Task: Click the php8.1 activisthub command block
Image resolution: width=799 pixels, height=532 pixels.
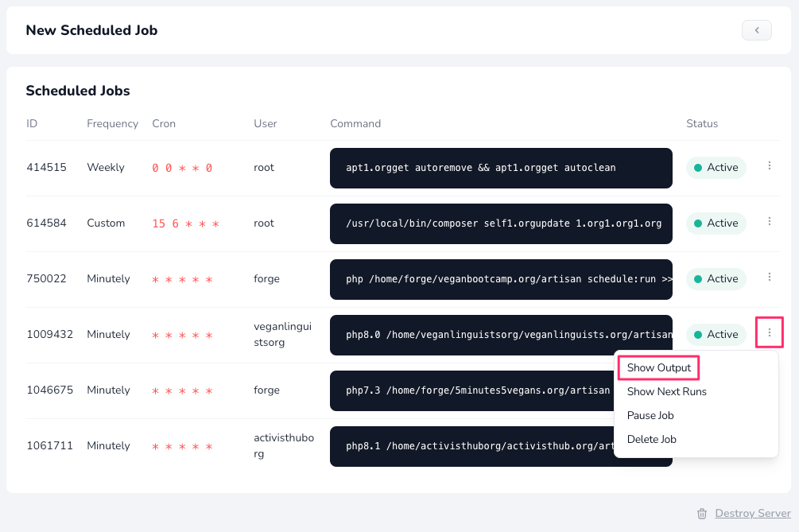Action: coord(477,446)
